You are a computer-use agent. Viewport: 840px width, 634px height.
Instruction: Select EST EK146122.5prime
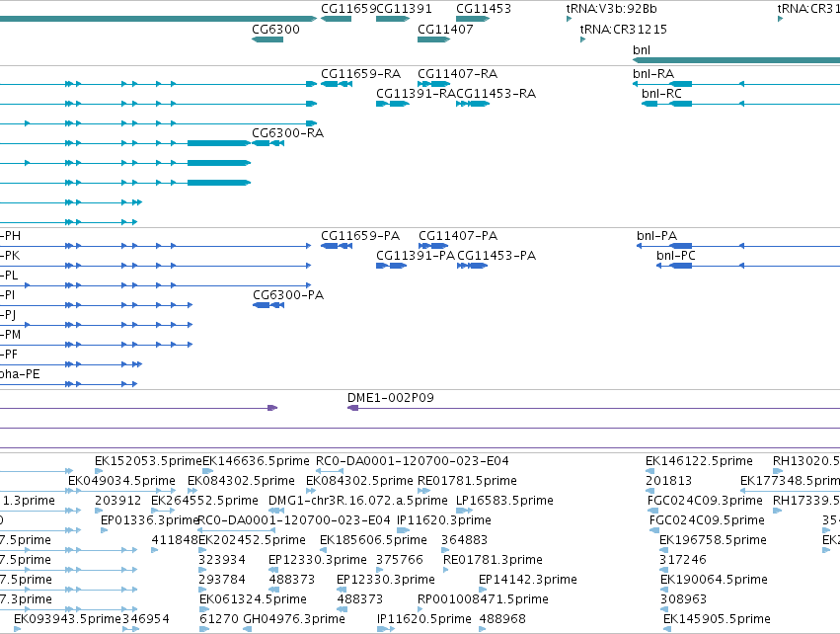[x=699, y=461]
